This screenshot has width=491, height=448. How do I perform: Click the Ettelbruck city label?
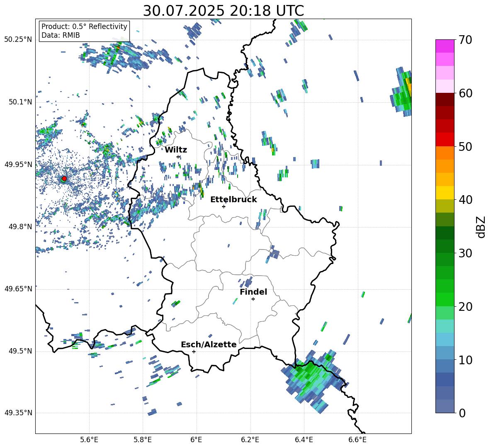[233, 200]
